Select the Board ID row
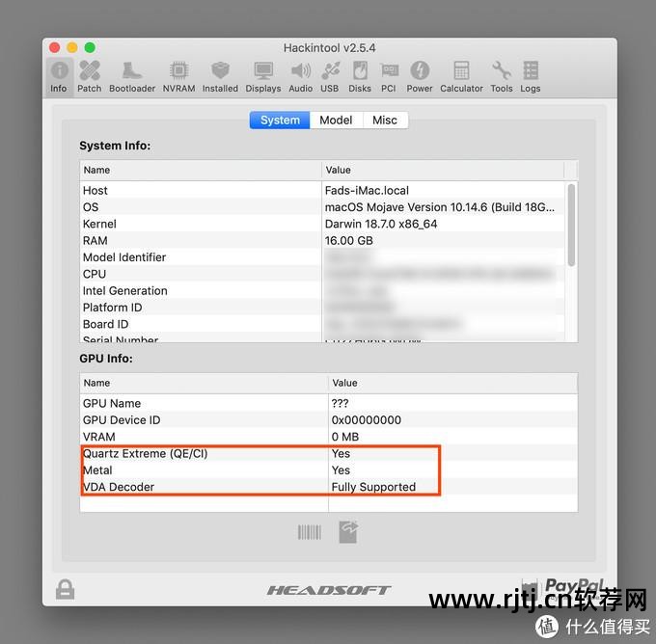 (x=322, y=325)
